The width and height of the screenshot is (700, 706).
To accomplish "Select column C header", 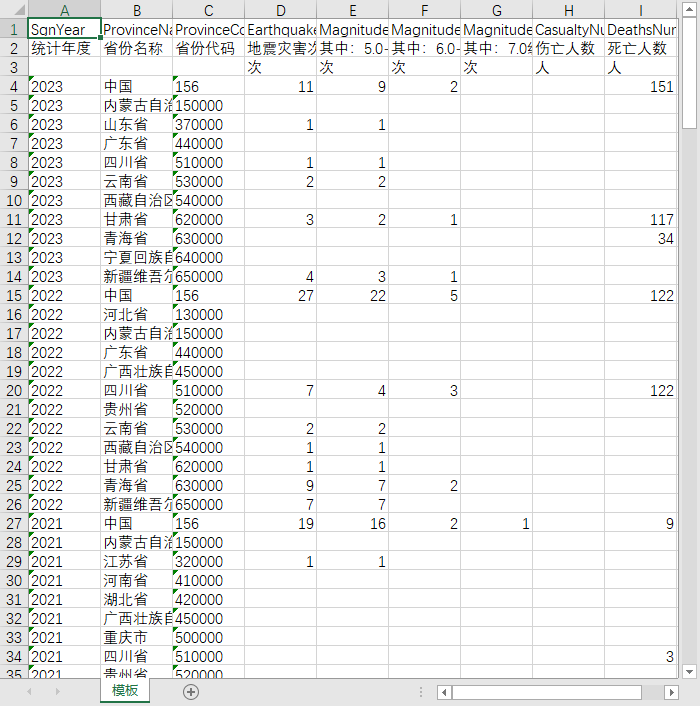I will click(208, 10).
